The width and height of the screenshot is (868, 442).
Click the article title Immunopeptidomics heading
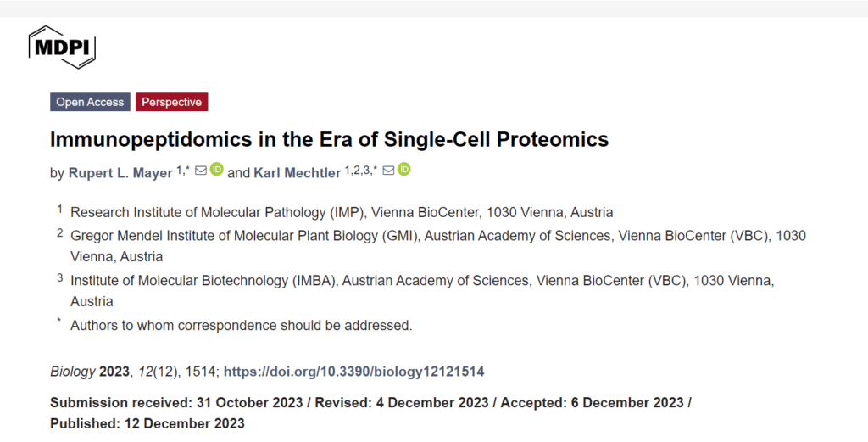329,139
